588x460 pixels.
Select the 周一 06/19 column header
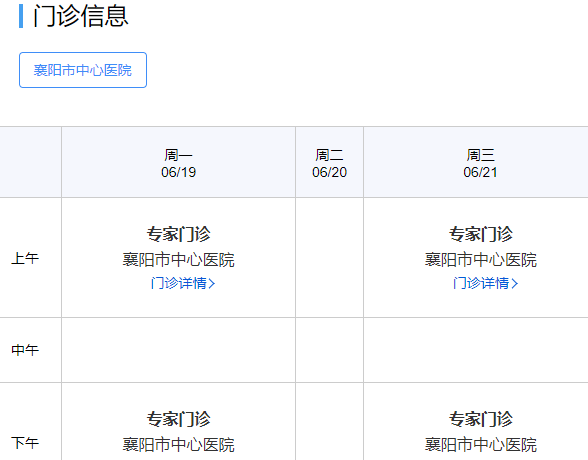pyautogui.click(x=178, y=163)
